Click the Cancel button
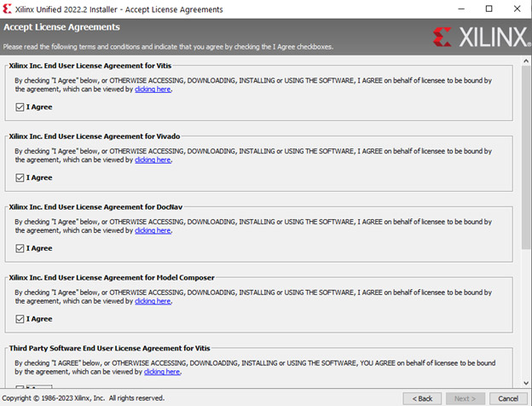This screenshot has width=532, height=406. pyautogui.click(x=508, y=398)
